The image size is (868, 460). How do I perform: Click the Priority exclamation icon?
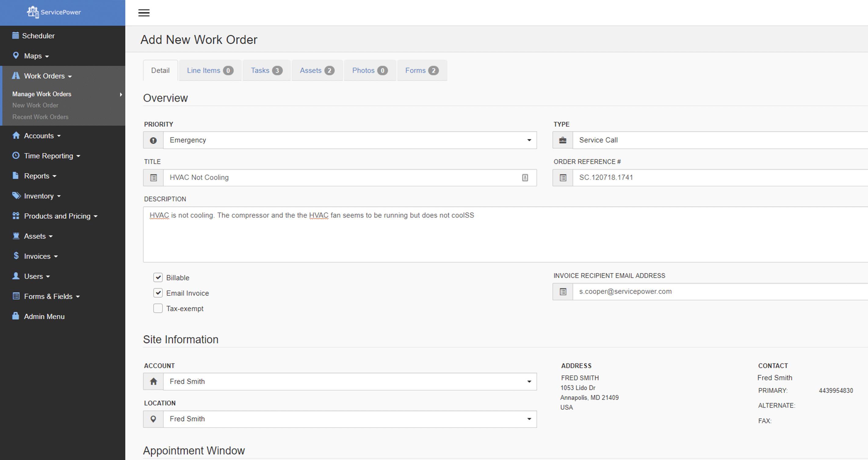[x=153, y=140]
